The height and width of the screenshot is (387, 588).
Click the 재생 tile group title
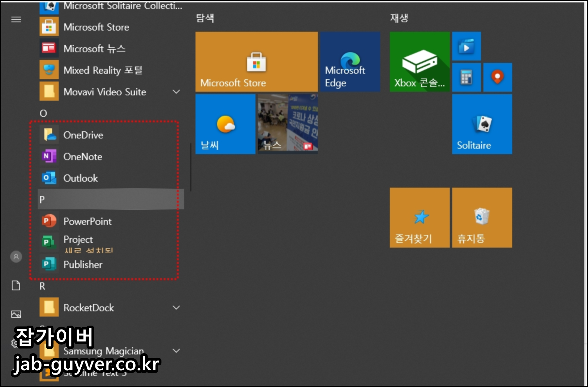click(x=399, y=18)
